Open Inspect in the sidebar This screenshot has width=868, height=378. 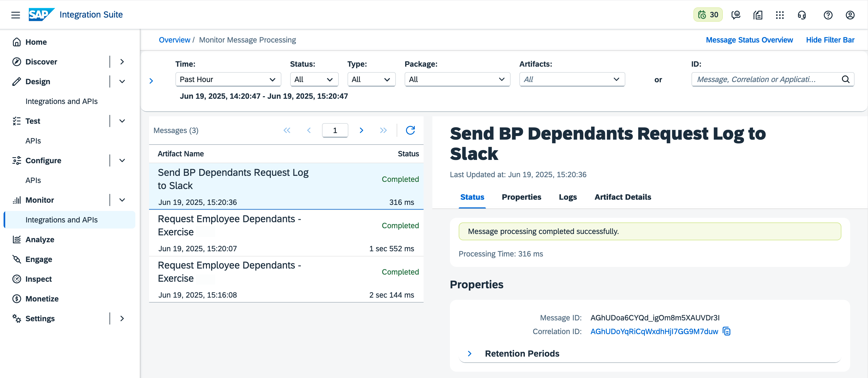38,279
